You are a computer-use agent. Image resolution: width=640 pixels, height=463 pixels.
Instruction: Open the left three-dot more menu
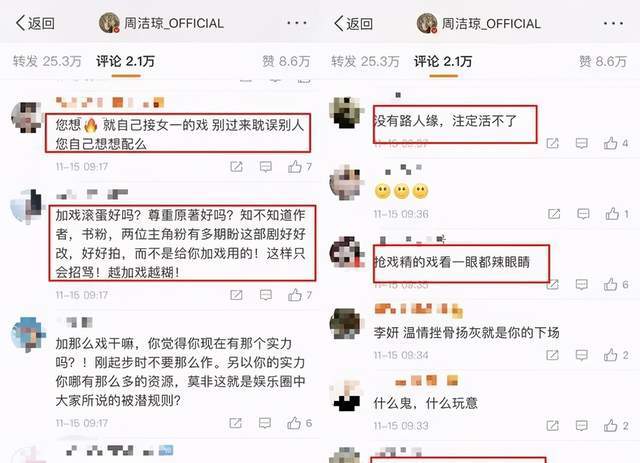coord(297,23)
